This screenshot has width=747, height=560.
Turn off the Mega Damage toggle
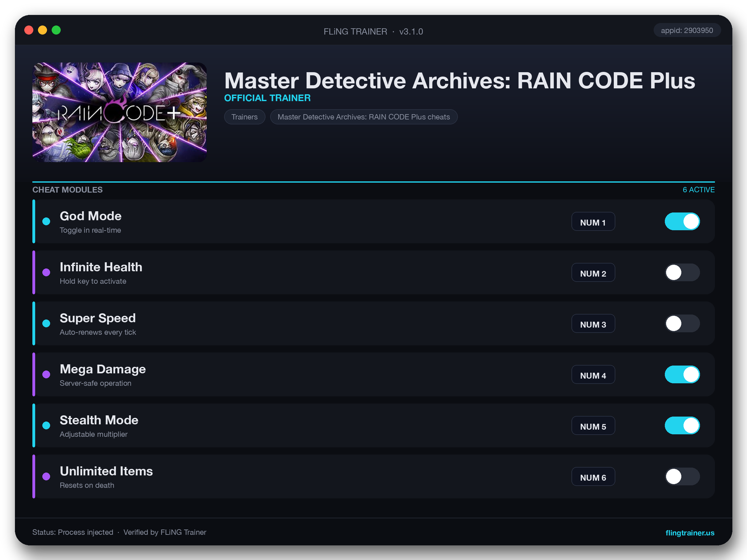pyautogui.click(x=682, y=374)
